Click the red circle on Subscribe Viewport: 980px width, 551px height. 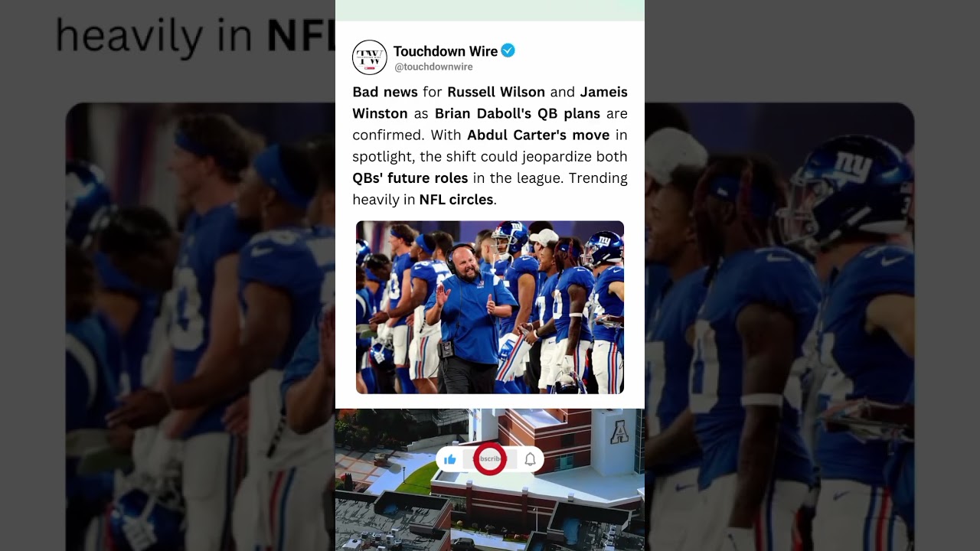pos(488,459)
